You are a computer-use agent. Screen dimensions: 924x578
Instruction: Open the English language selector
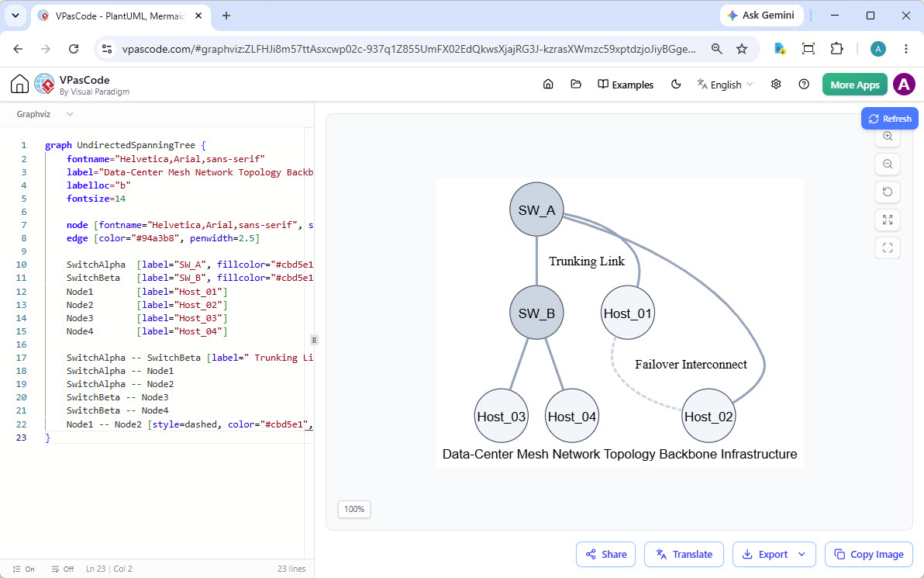725,85
